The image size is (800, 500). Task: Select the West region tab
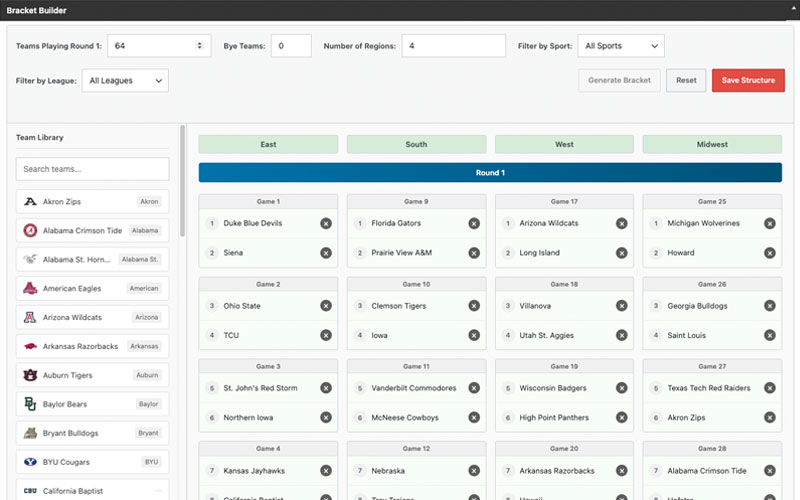[x=564, y=144]
